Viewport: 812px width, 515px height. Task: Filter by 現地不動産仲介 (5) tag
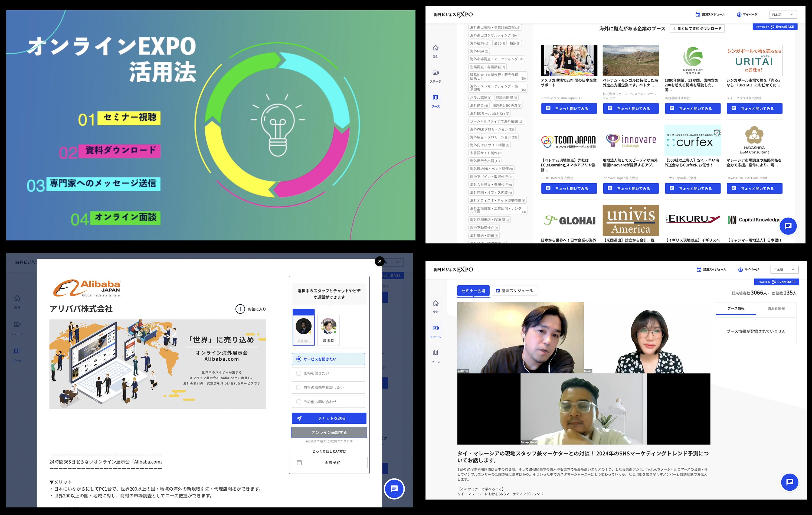(484, 228)
